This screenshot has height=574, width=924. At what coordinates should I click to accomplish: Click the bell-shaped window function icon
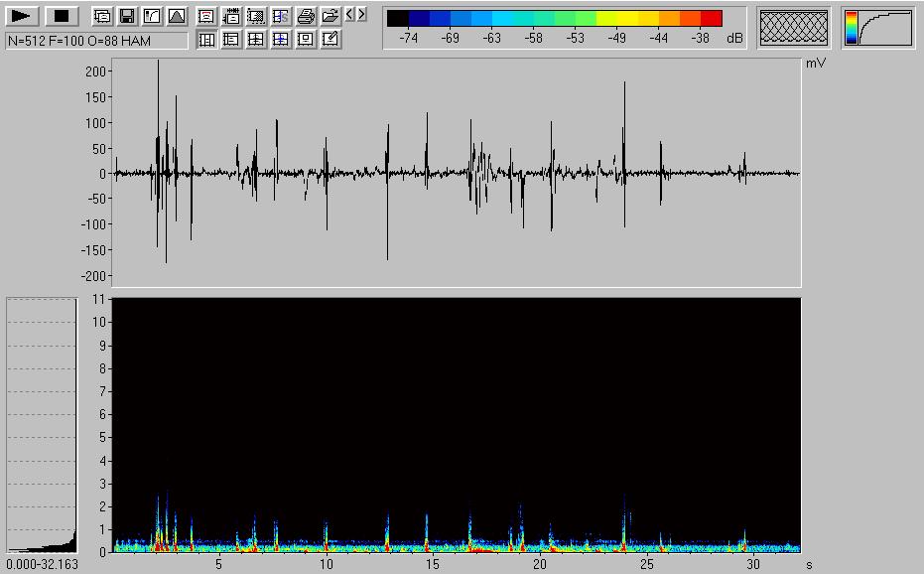click(x=176, y=16)
